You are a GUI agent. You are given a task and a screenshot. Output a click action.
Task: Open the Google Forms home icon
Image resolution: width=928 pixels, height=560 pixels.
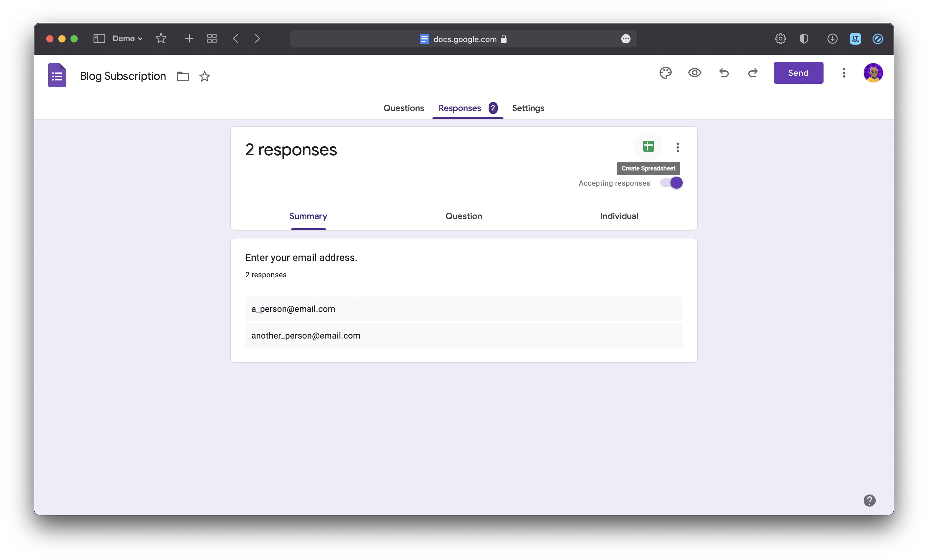(x=57, y=75)
